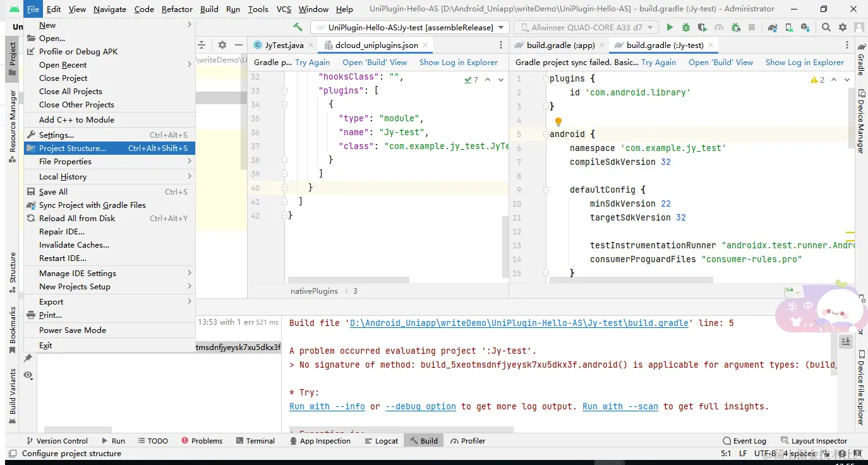Image resolution: width=868 pixels, height=465 pixels.
Task: Click the Sync Project with Gradle elephant icon
Action: tap(772, 27)
